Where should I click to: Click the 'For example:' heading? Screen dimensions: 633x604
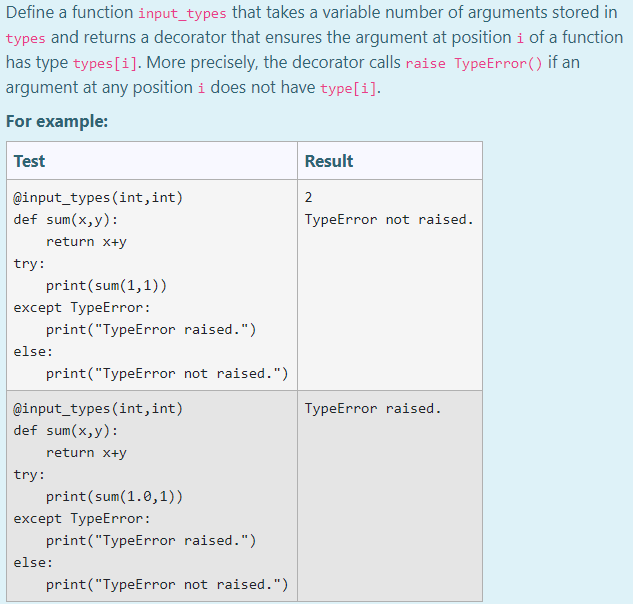[57, 121]
